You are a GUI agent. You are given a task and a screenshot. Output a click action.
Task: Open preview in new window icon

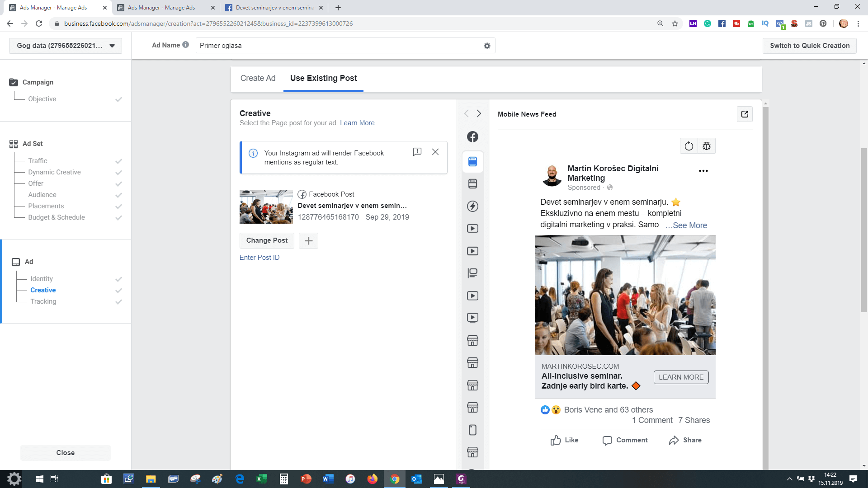point(745,114)
